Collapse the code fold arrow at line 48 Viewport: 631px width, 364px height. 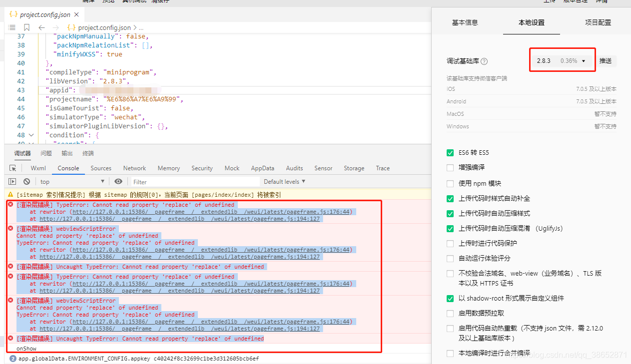point(31,135)
